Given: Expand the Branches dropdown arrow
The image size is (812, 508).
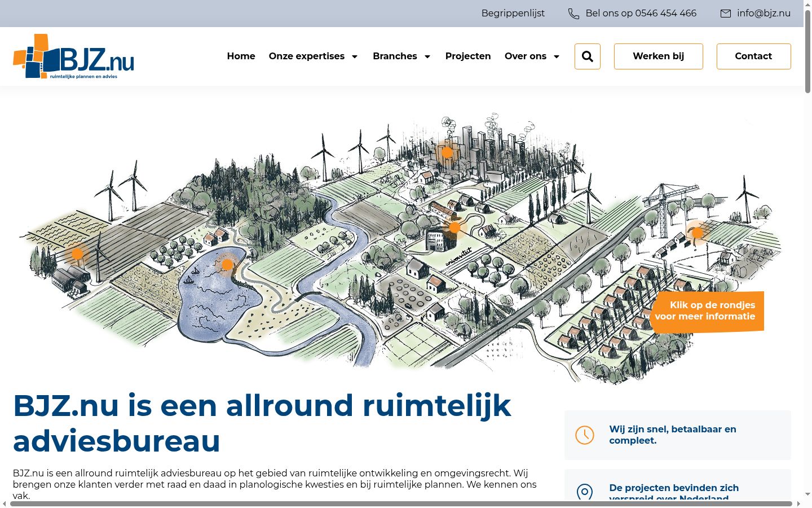Looking at the screenshot, I should click(427, 56).
